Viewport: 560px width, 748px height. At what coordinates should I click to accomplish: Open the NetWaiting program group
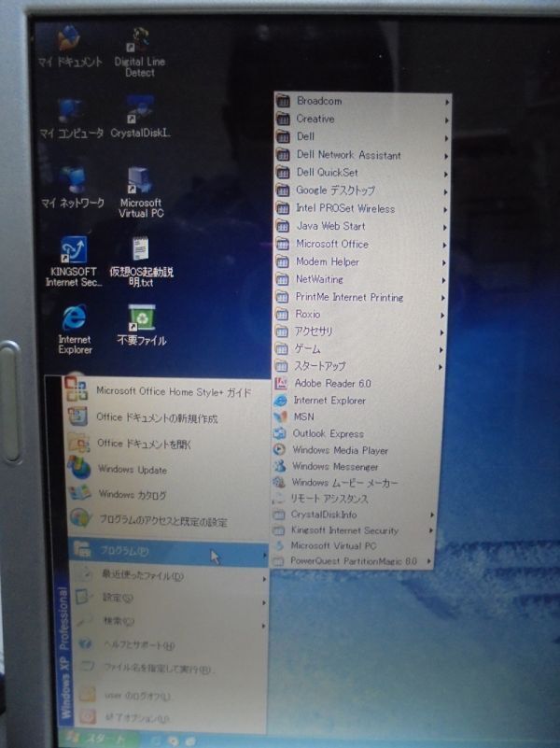360,279
